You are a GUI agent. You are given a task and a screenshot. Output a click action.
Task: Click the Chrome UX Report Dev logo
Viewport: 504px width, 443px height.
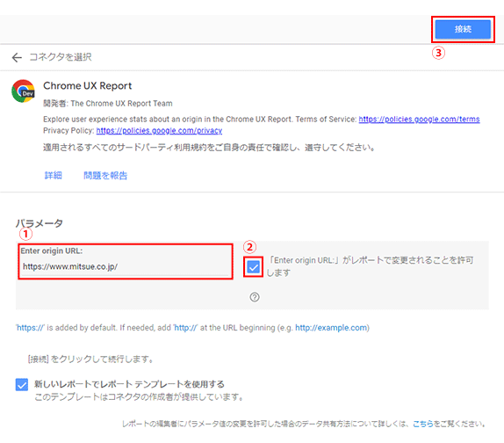tap(23, 91)
